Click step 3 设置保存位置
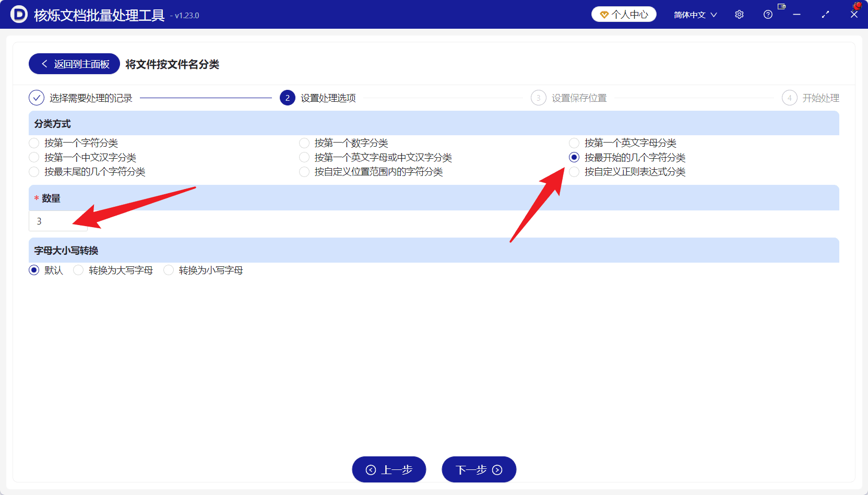 [569, 98]
